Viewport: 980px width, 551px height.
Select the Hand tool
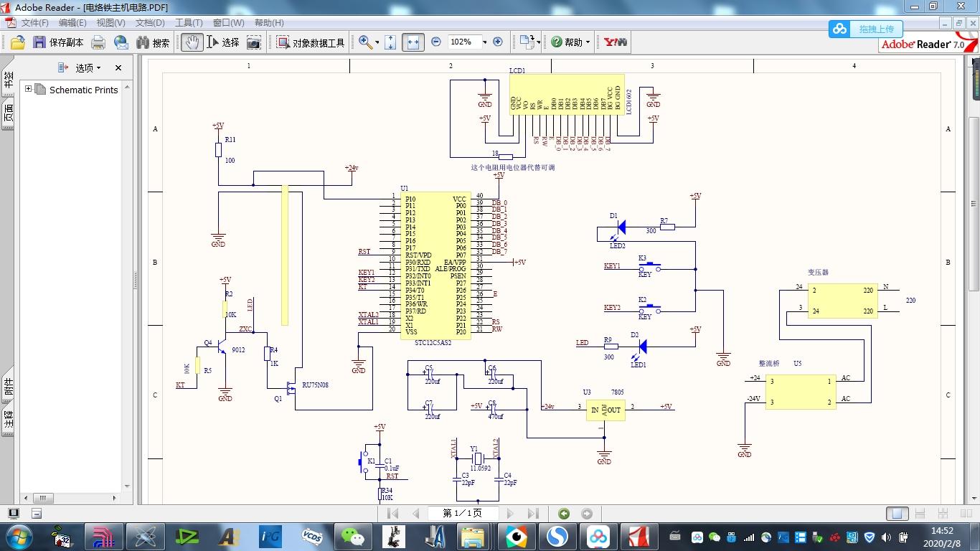[x=191, y=42]
